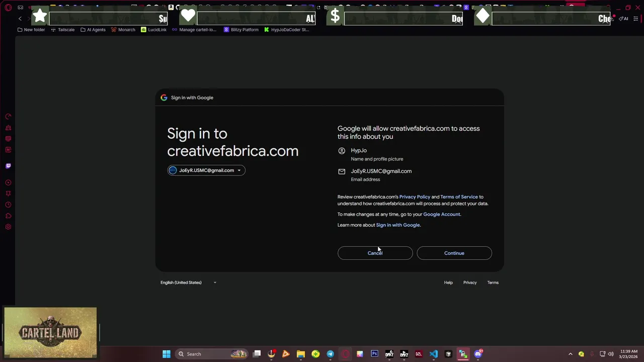The width and height of the screenshot is (644, 362).
Task: Click the AI button in the browser toolbar
Action: pyautogui.click(x=624, y=19)
